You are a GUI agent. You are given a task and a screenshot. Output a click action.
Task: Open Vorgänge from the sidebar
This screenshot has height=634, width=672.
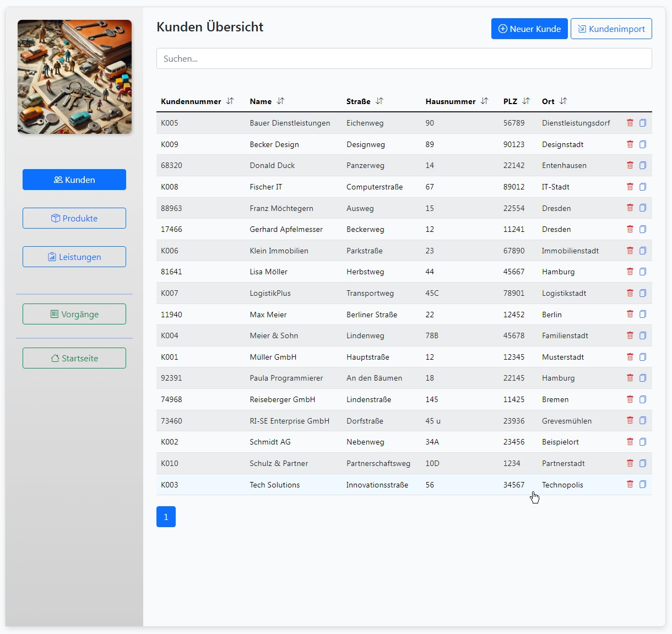coord(74,314)
